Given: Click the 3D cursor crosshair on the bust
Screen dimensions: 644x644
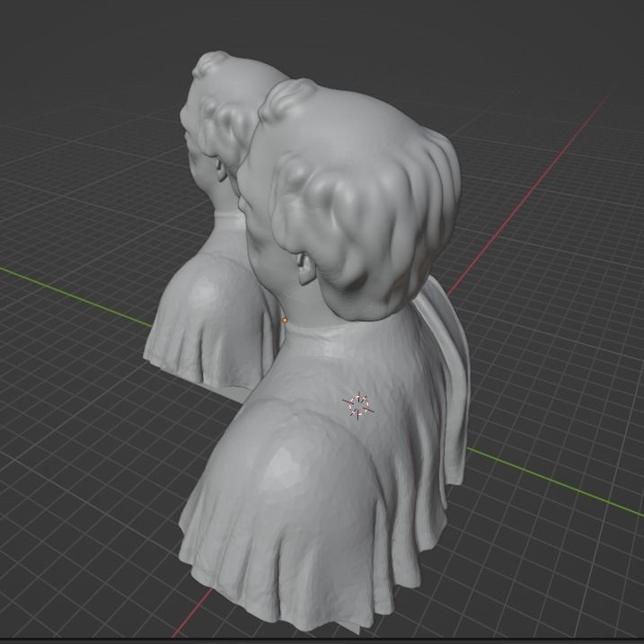Looking at the screenshot, I should pyautogui.click(x=358, y=406).
